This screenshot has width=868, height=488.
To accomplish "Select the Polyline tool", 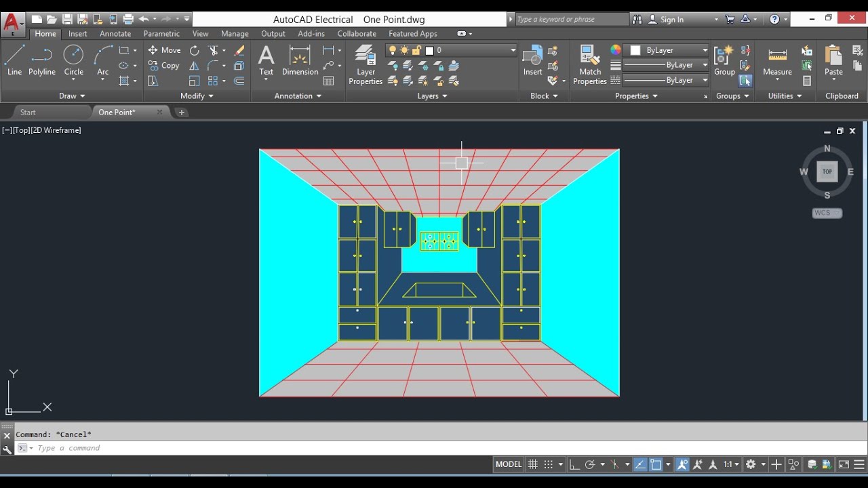I will [42, 60].
